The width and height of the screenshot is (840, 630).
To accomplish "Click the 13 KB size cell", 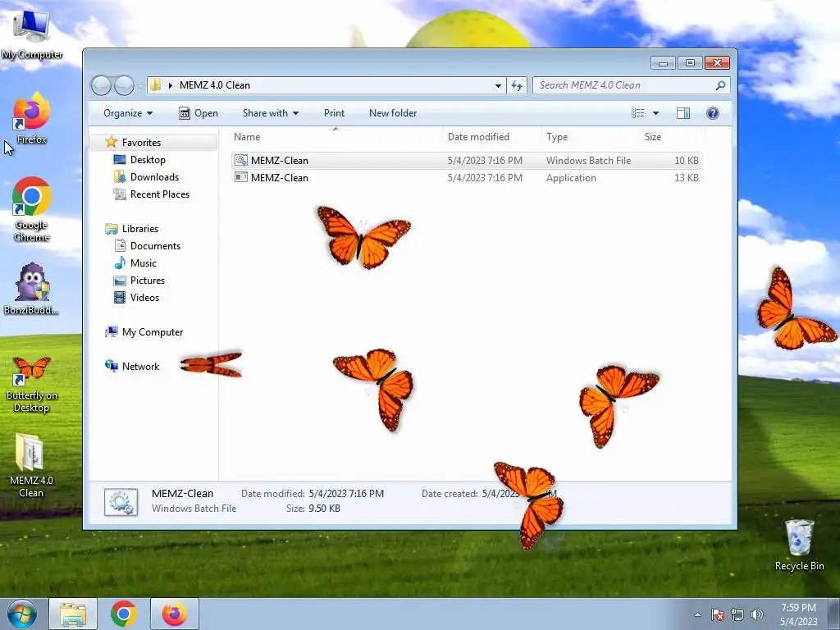I will coord(687,177).
